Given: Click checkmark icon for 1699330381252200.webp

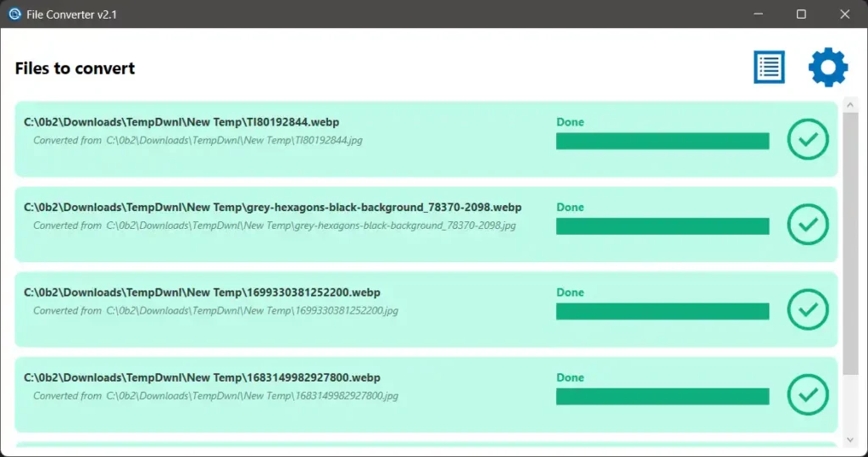Looking at the screenshot, I should (808, 309).
